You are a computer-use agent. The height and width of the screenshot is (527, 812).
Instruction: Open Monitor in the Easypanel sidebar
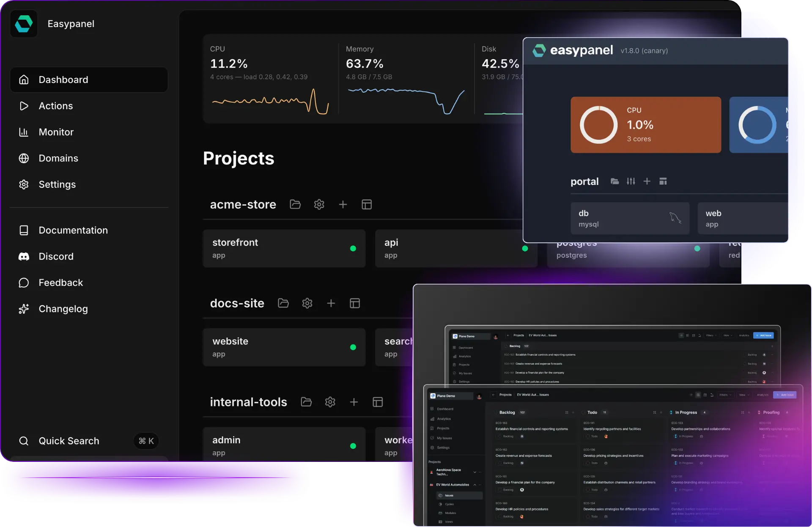[x=89, y=132]
